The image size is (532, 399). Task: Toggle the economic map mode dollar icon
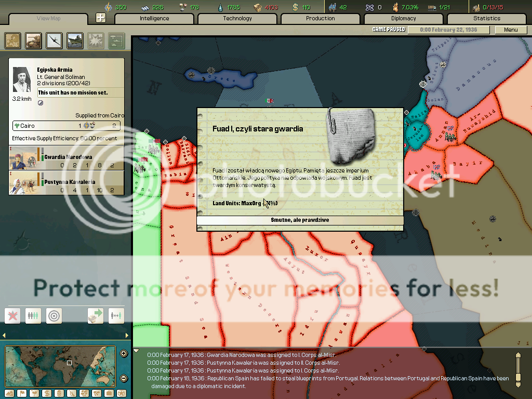pyautogui.click(x=46, y=393)
